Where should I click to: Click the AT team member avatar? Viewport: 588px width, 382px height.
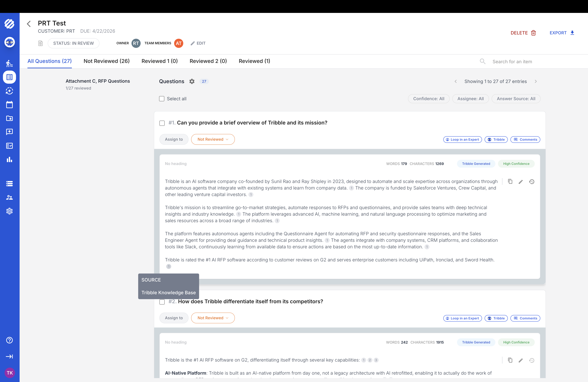(179, 43)
